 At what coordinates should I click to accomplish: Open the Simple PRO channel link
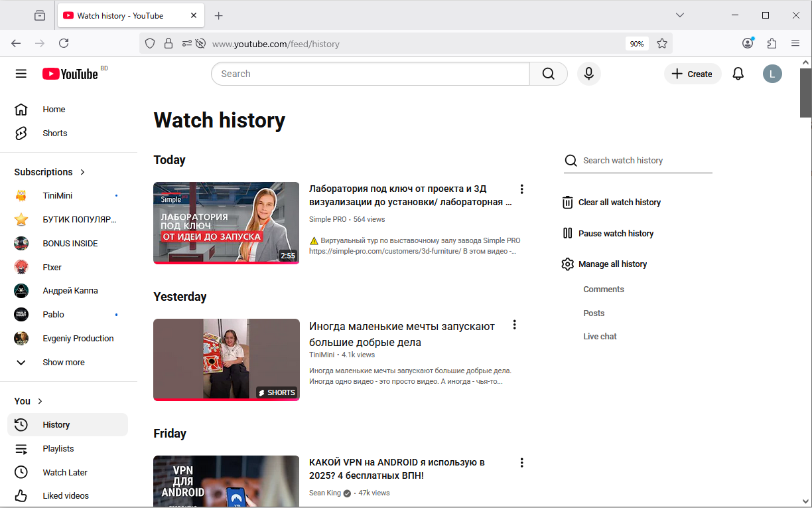point(328,219)
